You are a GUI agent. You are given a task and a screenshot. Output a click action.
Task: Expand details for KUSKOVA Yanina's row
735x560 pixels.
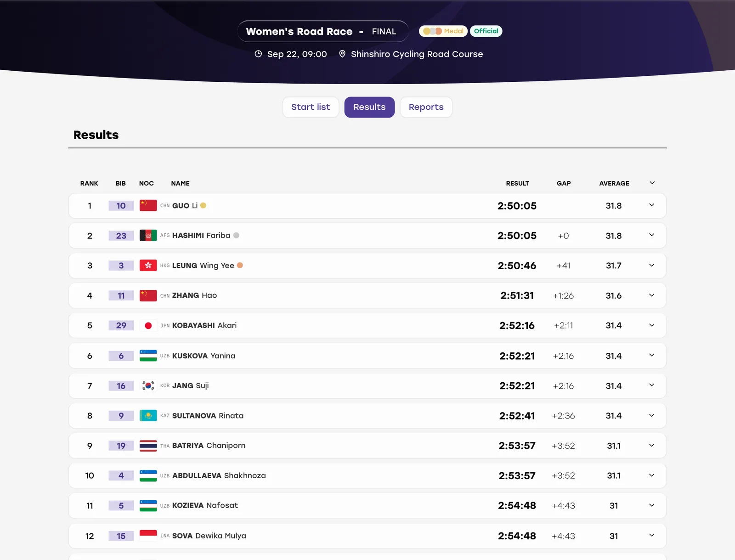[x=651, y=355]
